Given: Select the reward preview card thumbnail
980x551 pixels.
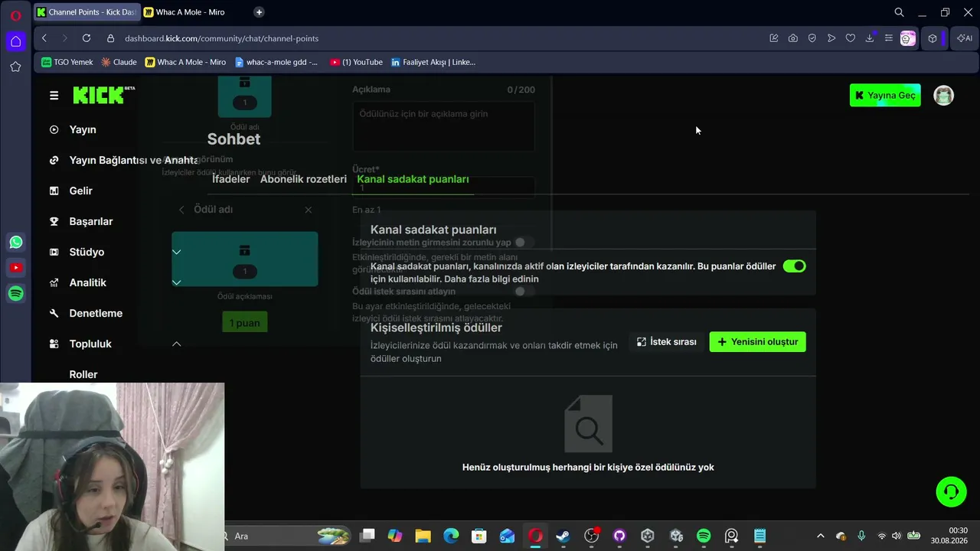Looking at the screenshot, I should (245, 259).
